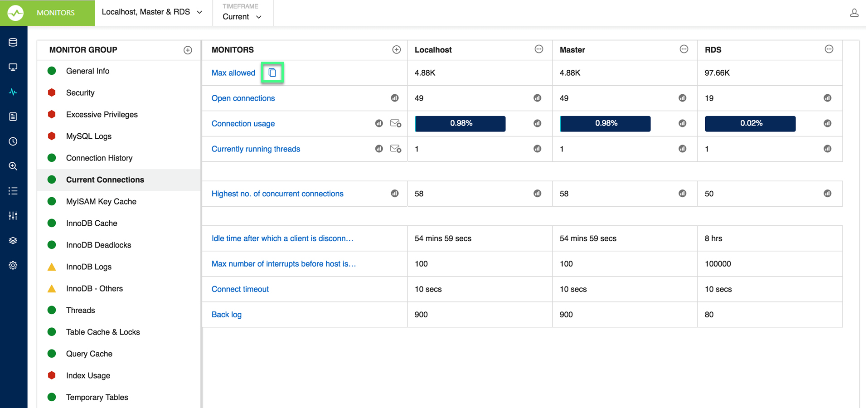
Task: Select the InnoDB Logs monitor group
Action: tap(89, 267)
